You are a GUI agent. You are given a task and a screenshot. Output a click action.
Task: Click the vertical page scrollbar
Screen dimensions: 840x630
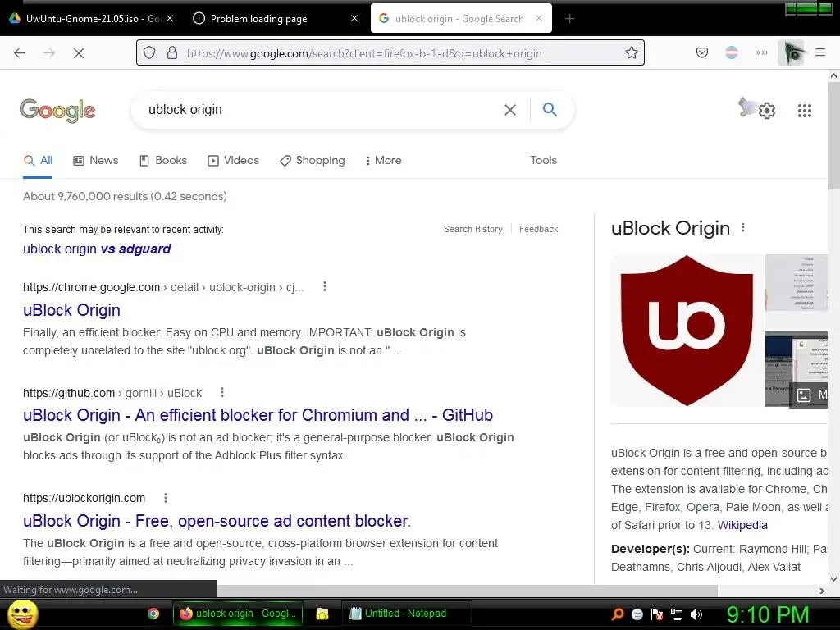point(833,134)
